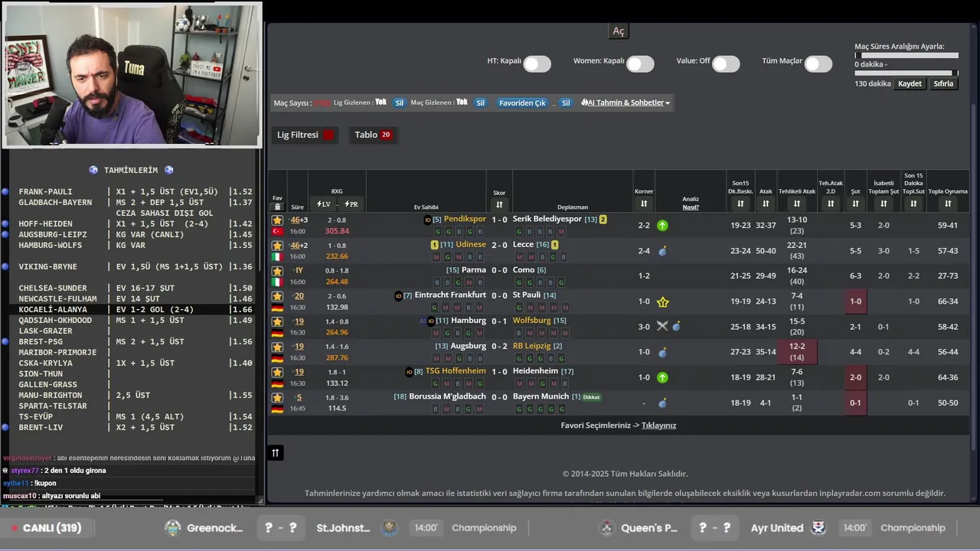Screen dimensions: 980x551
Task: Toggle the red Lig Filtresi indicator
Action: click(x=328, y=135)
